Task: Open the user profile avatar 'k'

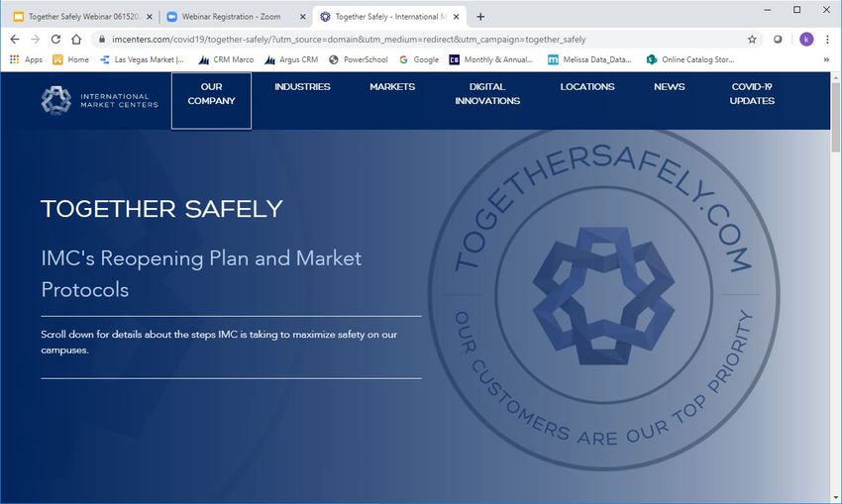Action: (x=806, y=40)
